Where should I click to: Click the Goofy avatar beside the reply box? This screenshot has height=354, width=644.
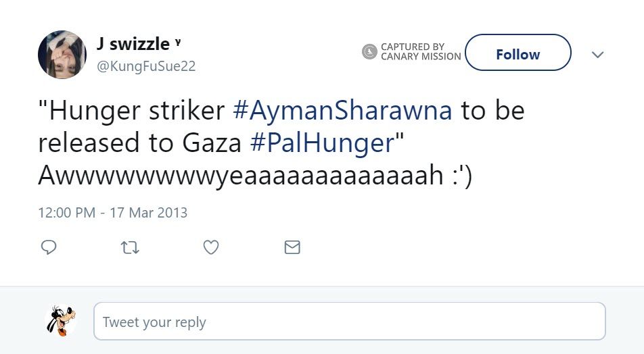[x=61, y=320]
